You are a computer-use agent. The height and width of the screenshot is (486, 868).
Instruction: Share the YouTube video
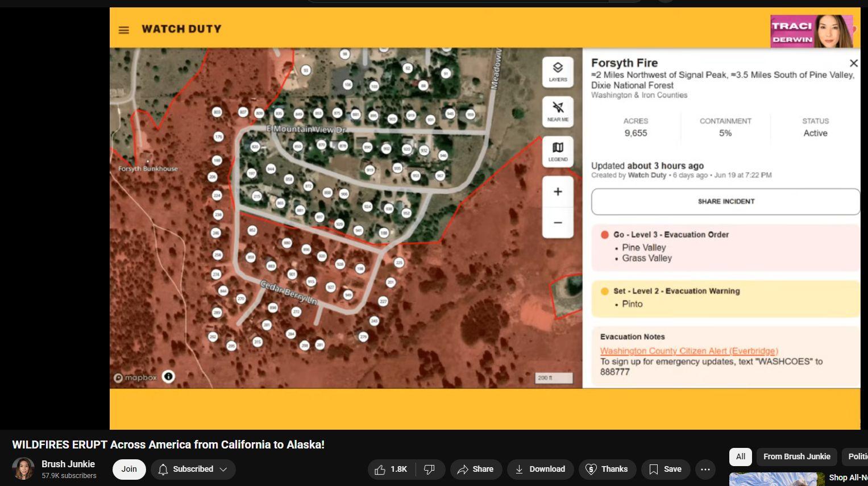[476, 469]
